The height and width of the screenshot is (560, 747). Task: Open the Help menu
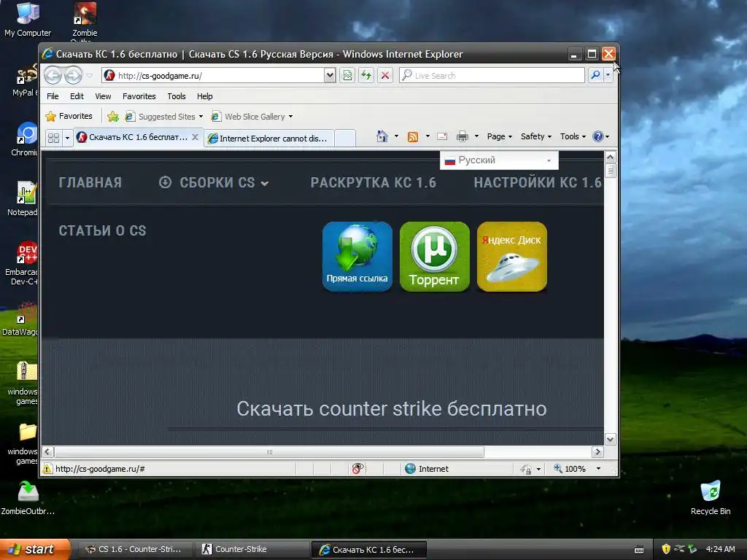pyautogui.click(x=205, y=96)
